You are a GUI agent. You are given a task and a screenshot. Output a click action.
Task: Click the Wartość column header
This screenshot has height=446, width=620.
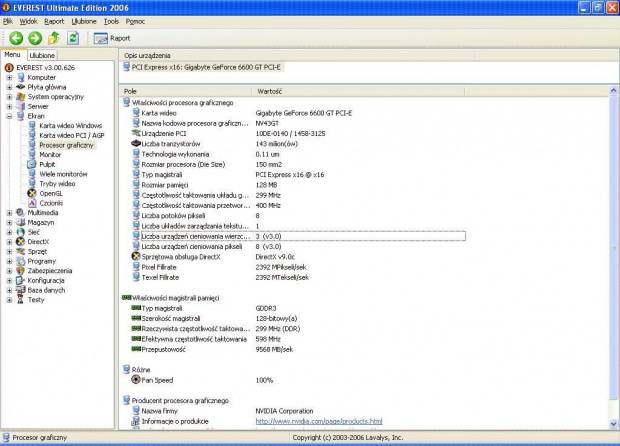point(358,91)
